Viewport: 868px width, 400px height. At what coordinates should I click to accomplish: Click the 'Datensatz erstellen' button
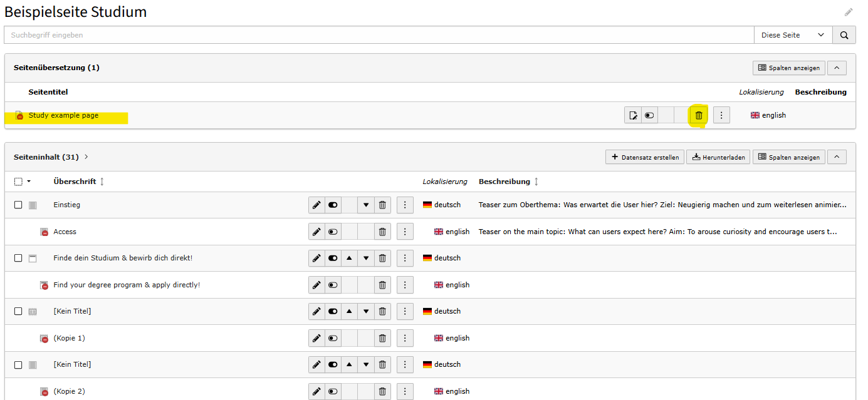pyautogui.click(x=644, y=157)
